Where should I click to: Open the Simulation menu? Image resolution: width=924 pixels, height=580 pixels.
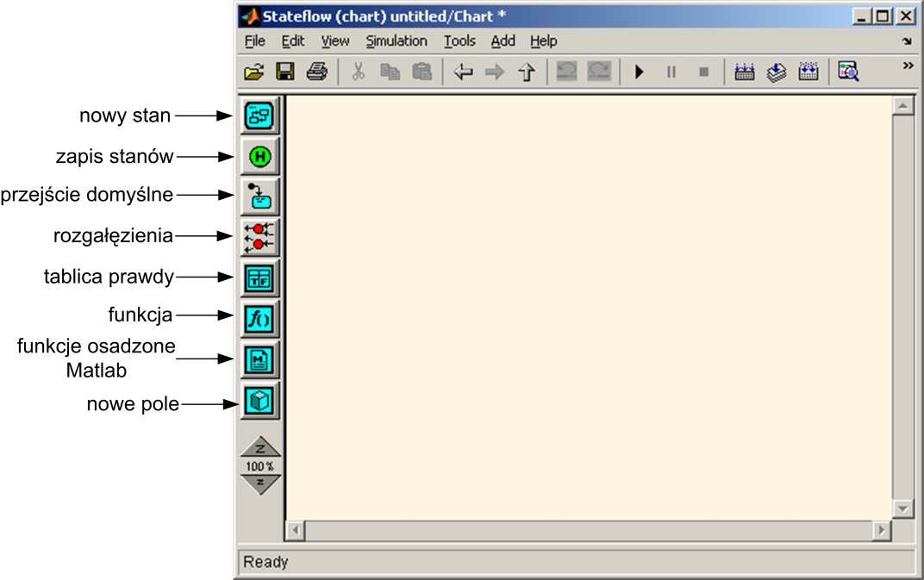396,41
